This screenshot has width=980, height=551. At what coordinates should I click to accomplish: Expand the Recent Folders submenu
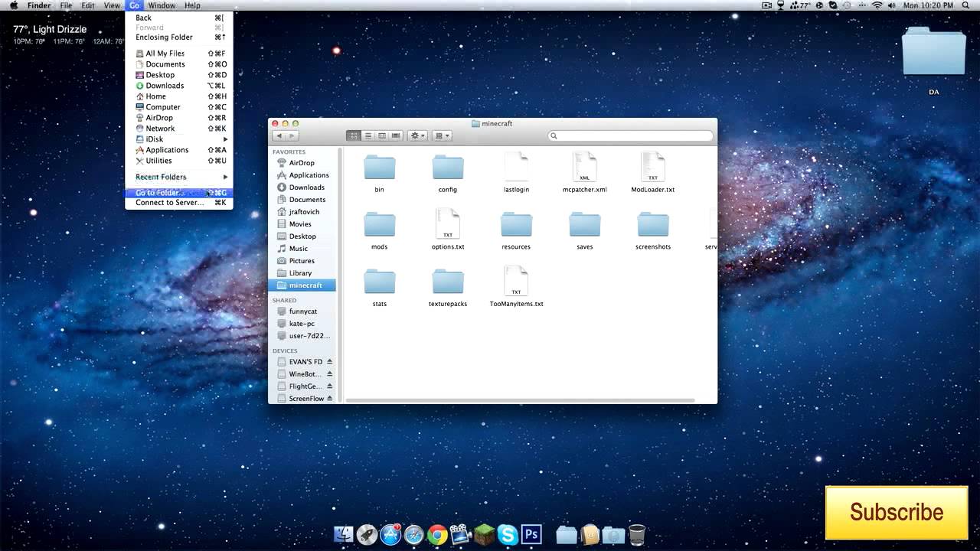pos(179,177)
